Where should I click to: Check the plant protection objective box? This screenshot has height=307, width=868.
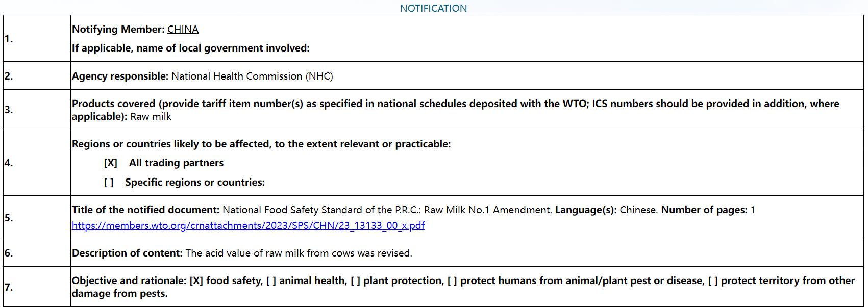355,280
